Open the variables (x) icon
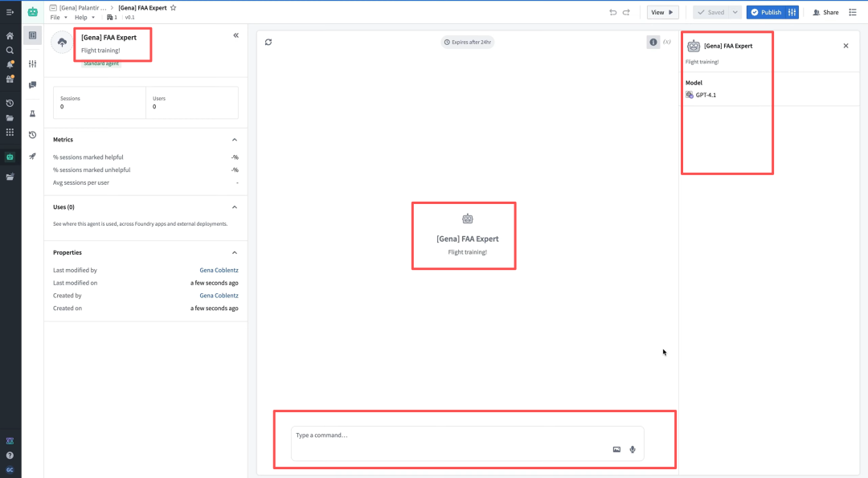868x478 pixels. (x=667, y=42)
